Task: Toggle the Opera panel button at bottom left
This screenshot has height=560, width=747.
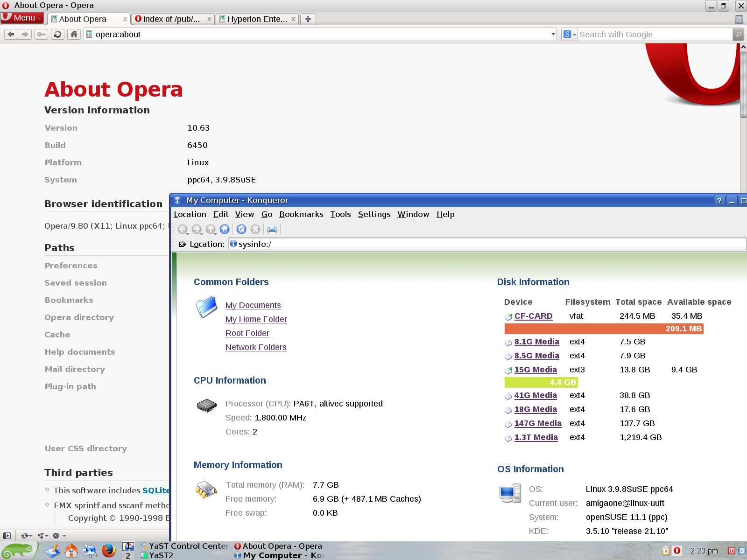Action: click(7, 536)
